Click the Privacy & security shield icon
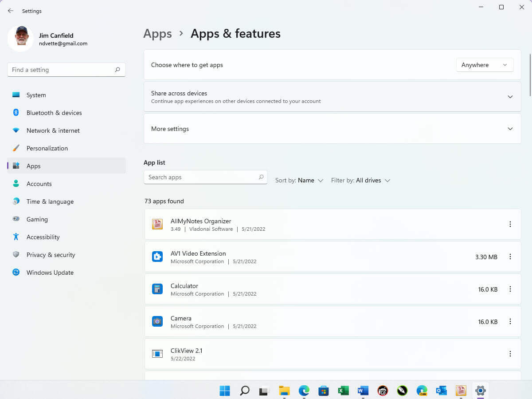The image size is (532, 399). click(16, 255)
